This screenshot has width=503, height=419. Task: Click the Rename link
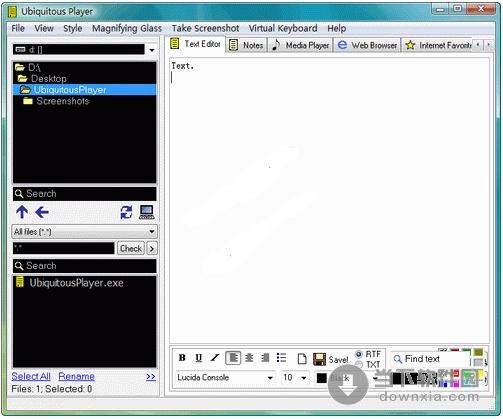(76, 376)
